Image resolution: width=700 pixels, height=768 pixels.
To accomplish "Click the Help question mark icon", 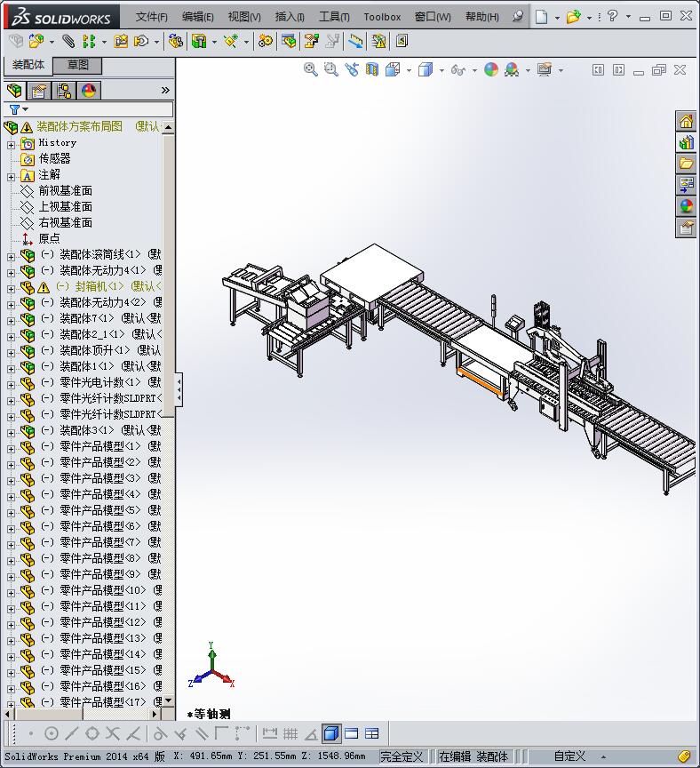I will [x=612, y=16].
